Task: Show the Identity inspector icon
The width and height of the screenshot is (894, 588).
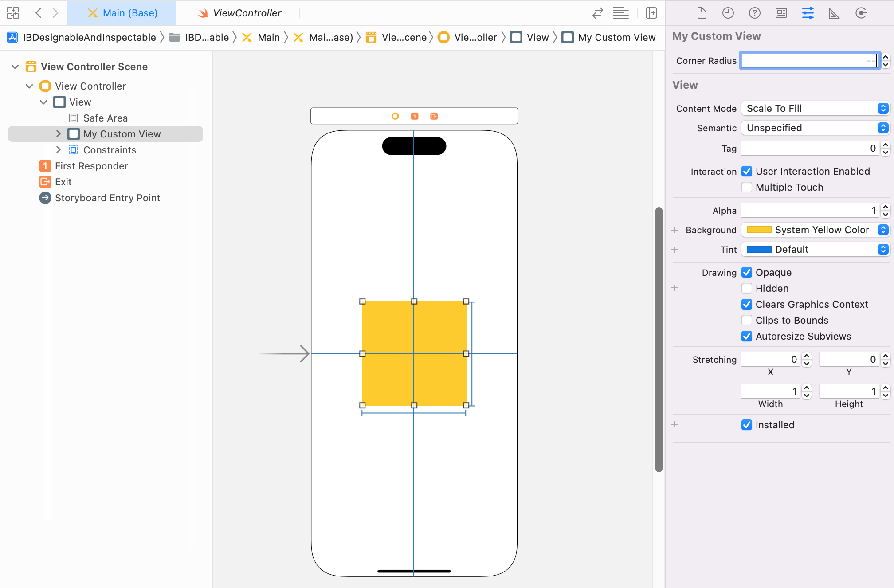Action: point(781,13)
